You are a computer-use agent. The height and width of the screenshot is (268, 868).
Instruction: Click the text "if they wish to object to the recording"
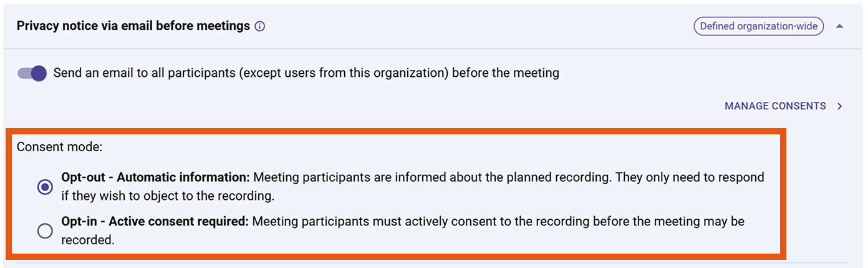tap(168, 196)
